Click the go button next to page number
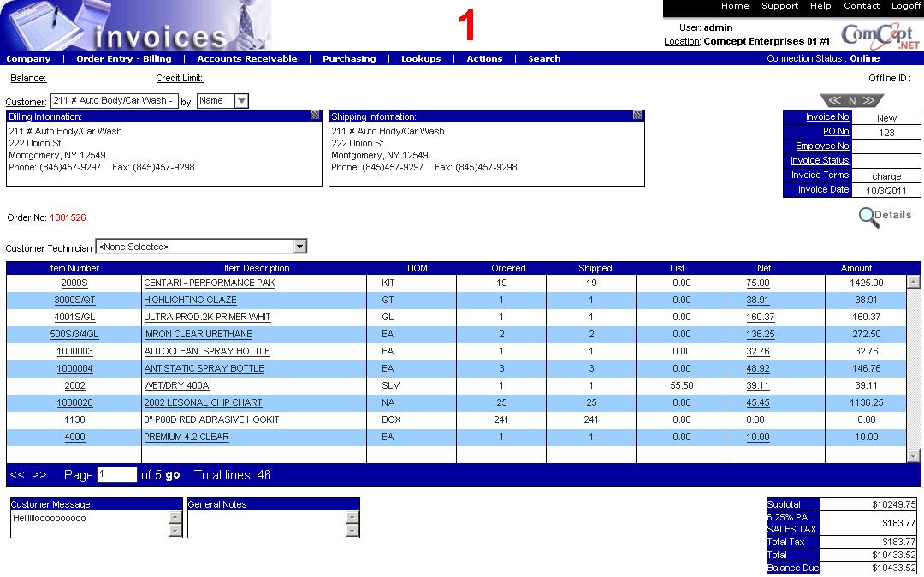Viewport: 924px width, 577px height. pos(173,475)
